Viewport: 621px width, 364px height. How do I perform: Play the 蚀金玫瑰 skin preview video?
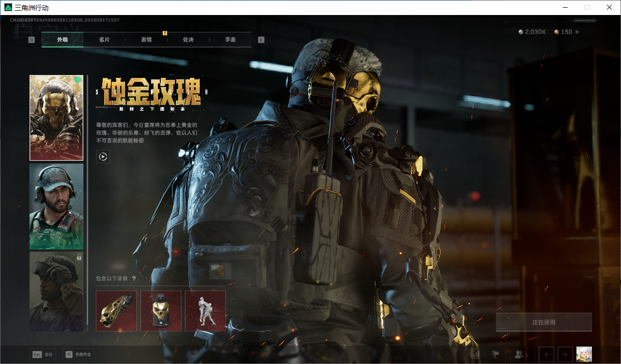coord(103,156)
